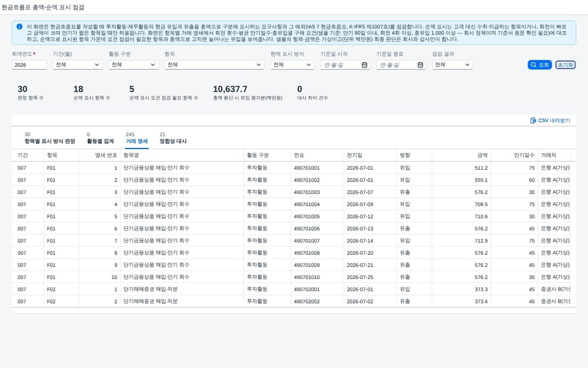Click the amount 712.9 cell
This screenshot has width=588, height=368.
[x=461, y=241]
